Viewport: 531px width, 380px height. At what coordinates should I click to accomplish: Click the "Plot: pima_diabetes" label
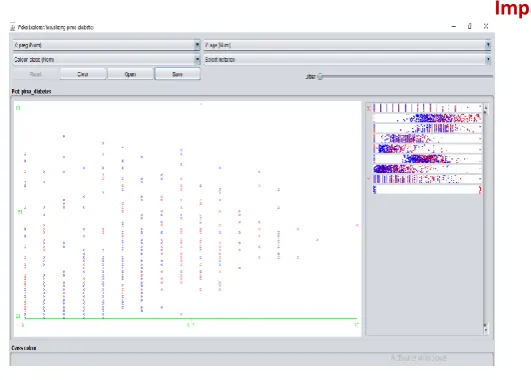(31, 91)
